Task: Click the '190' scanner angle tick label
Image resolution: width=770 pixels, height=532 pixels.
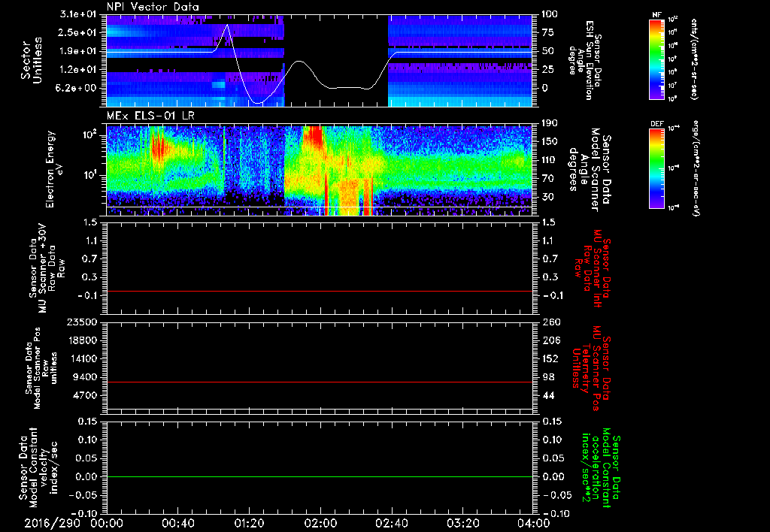Action: (x=550, y=123)
